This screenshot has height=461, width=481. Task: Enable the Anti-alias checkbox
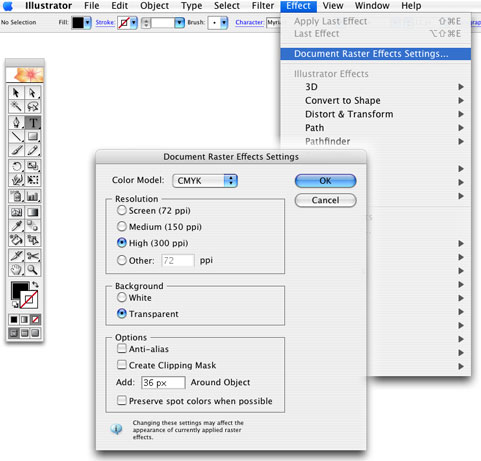point(122,349)
